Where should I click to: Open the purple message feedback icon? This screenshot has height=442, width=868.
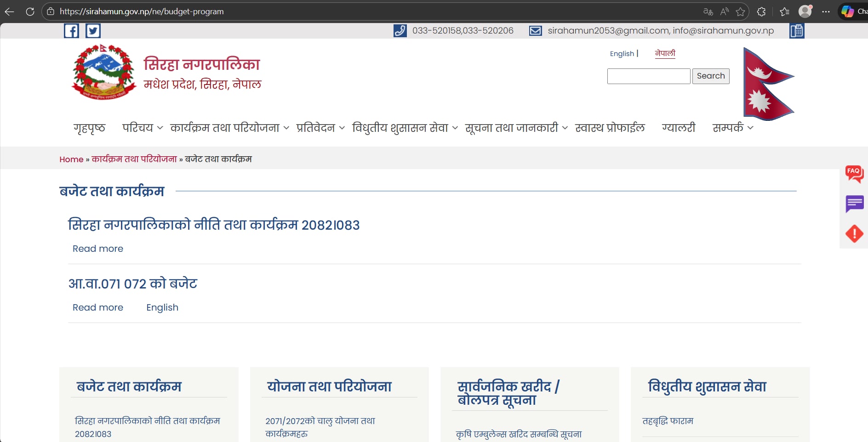[x=854, y=204]
